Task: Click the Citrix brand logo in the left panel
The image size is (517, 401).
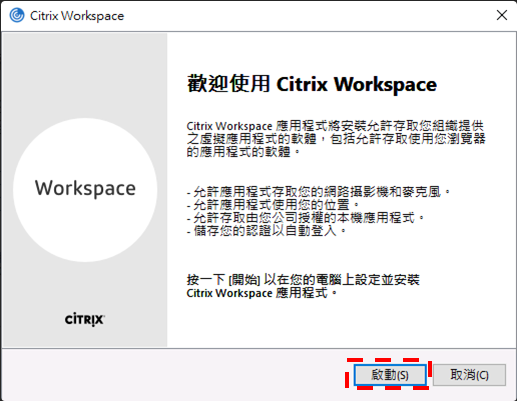Action: point(85,319)
